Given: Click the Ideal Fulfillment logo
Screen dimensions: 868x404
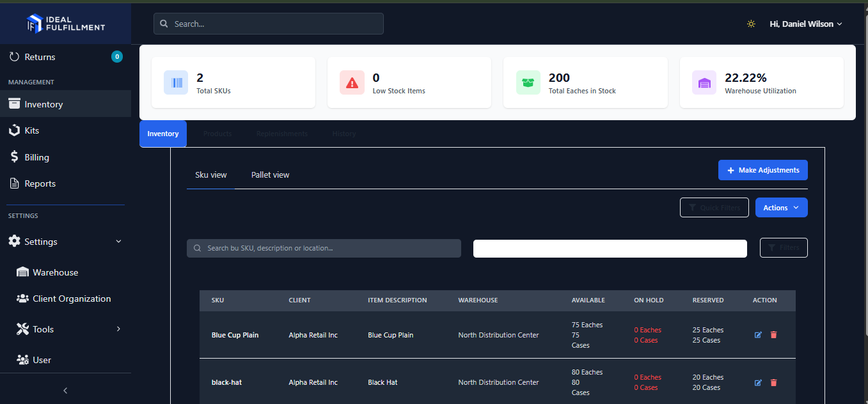Looking at the screenshot, I should [65, 24].
